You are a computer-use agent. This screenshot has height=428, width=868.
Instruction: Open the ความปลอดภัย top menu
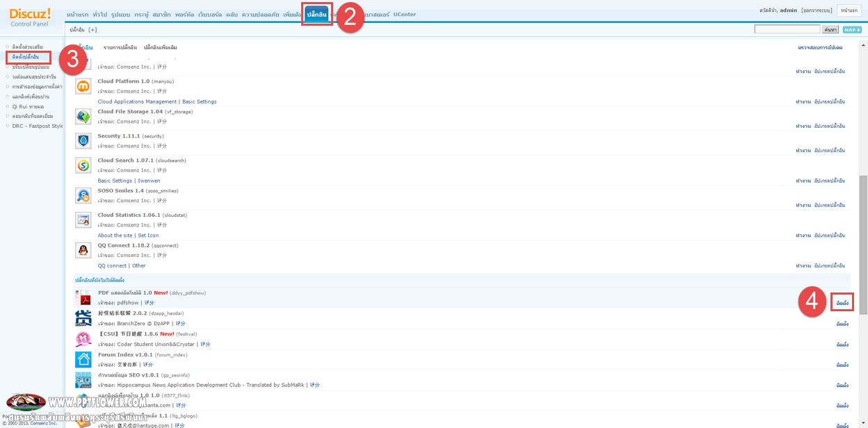coord(261,14)
